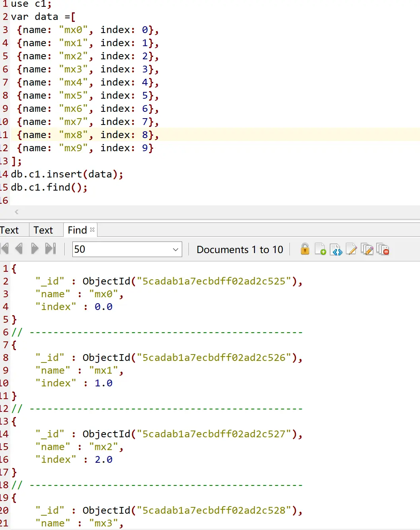Click the result index value 0.0
420x530 pixels.
click(x=103, y=307)
